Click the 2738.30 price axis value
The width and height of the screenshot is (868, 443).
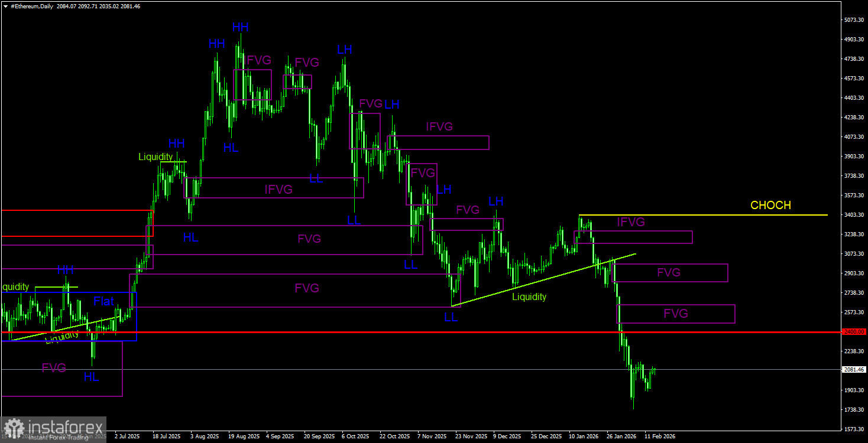point(854,293)
